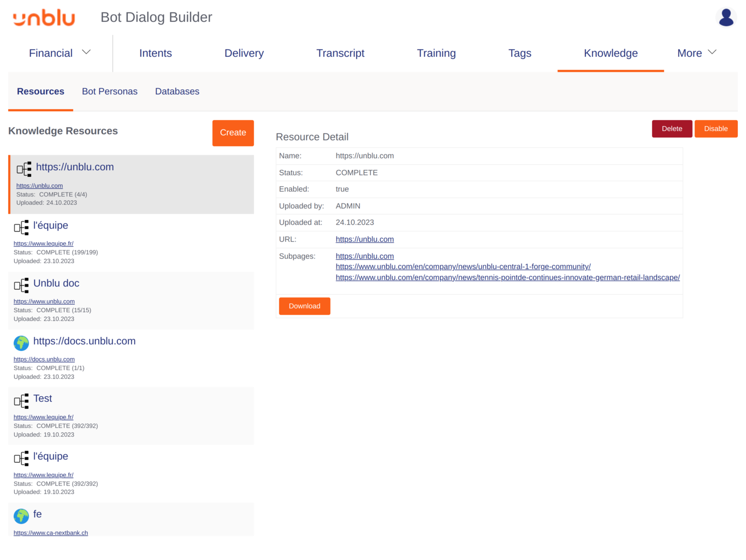Click the unblu logo
Viewport: 746px width, 560px height.
point(43,17)
